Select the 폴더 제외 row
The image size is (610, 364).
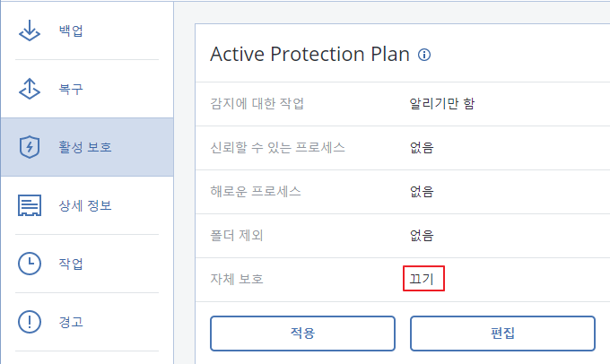pyautogui.click(x=403, y=236)
